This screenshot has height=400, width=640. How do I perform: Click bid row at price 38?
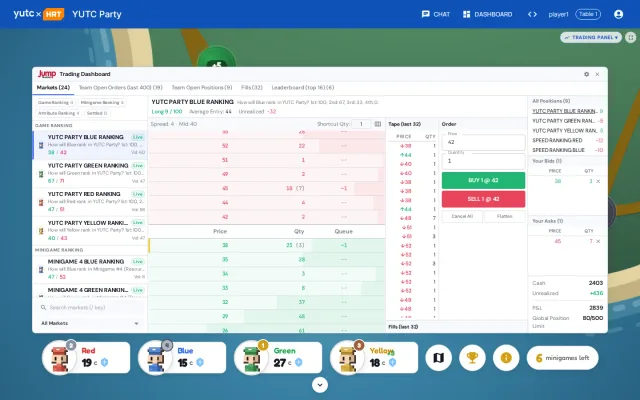click(267, 245)
